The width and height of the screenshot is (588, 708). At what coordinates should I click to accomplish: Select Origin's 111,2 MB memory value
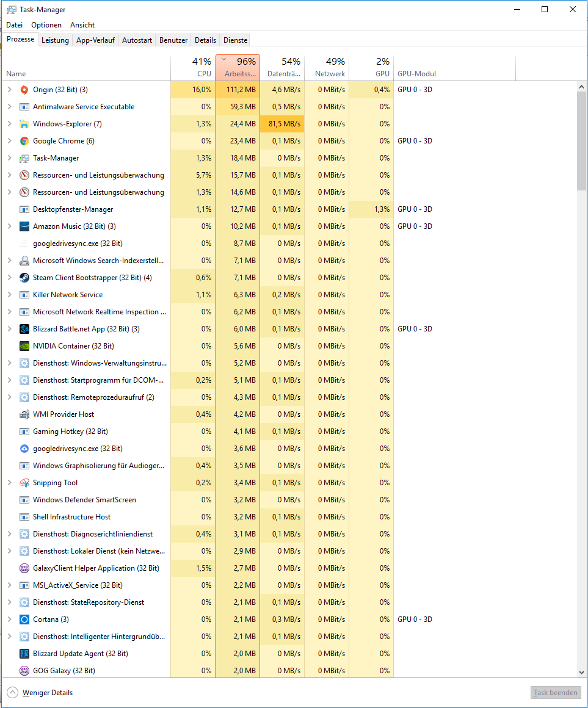click(238, 90)
